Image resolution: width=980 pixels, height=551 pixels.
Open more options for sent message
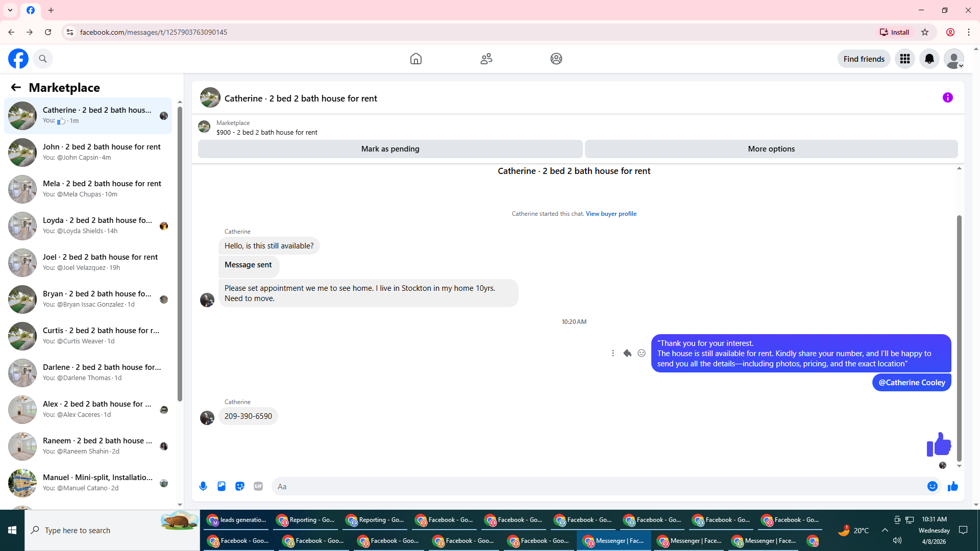[x=613, y=353]
